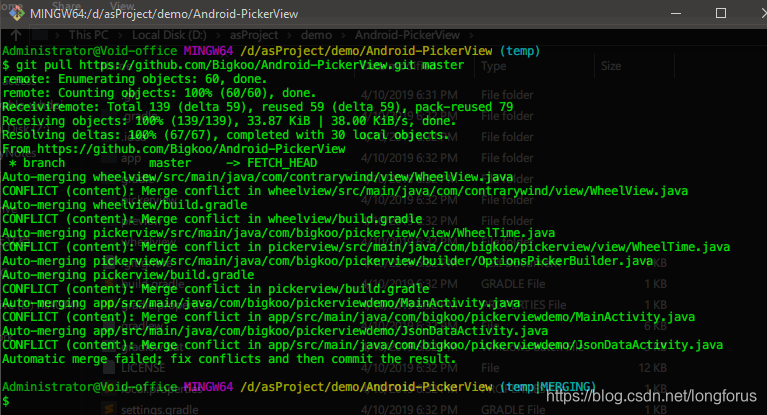Click the 'Receiviremote: Total 139' line

(258, 107)
